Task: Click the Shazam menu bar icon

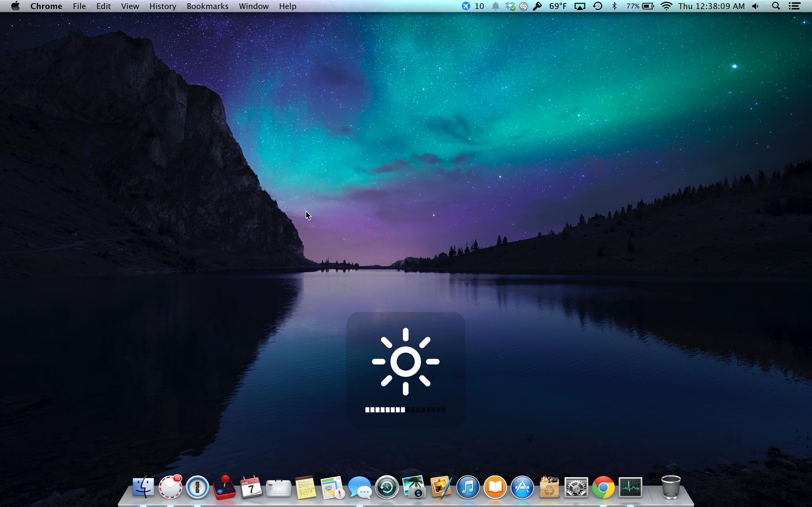Action: coord(523,6)
